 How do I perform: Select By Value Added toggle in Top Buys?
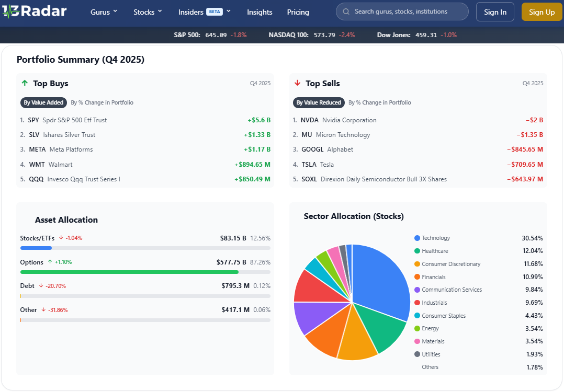(43, 102)
